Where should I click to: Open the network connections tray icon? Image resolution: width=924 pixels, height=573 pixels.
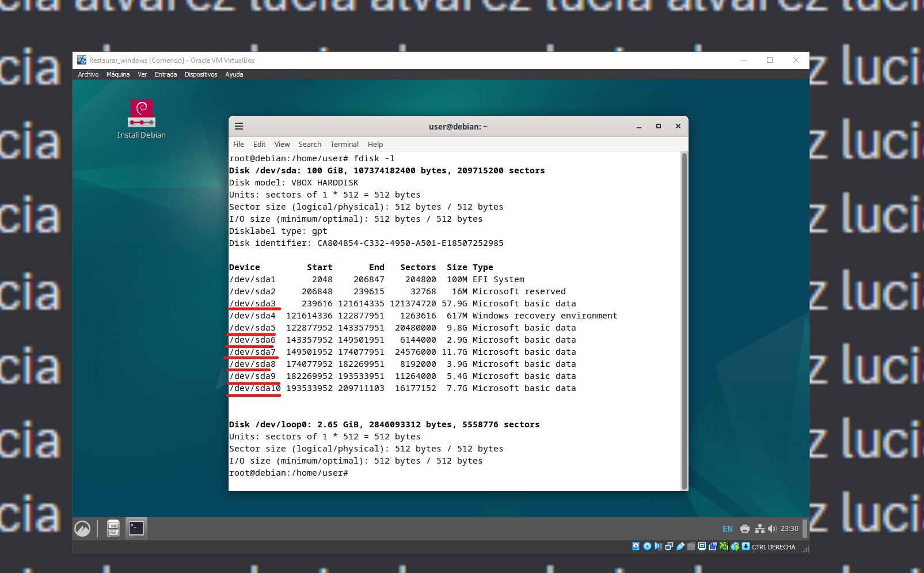pos(759,529)
